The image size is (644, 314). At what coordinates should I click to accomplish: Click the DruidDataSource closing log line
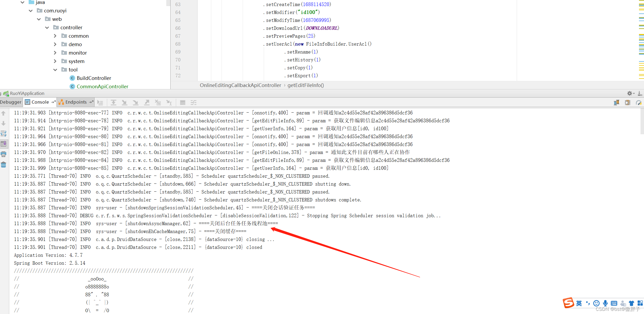click(x=144, y=239)
